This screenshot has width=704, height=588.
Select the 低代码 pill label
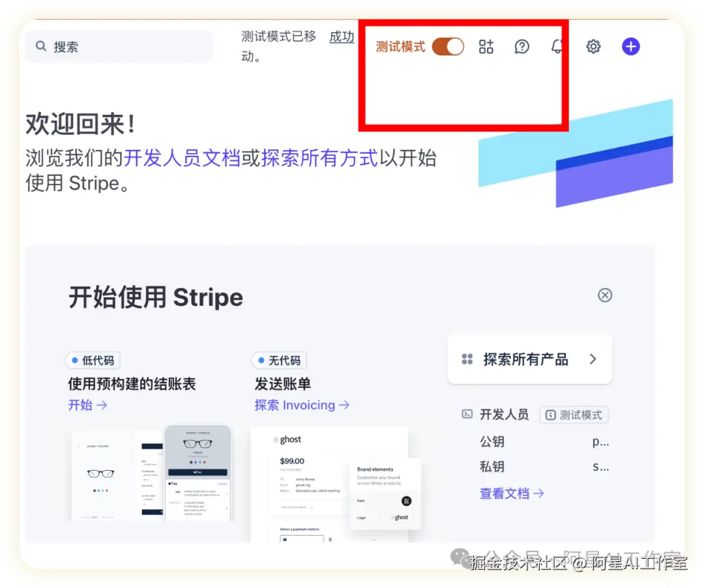pos(92,360)
